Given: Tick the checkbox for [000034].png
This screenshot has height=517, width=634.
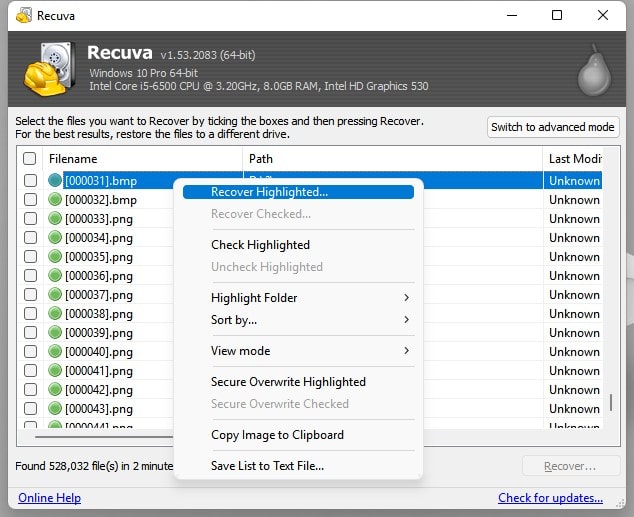Looking at the screenshot, I should pos(30,237).
